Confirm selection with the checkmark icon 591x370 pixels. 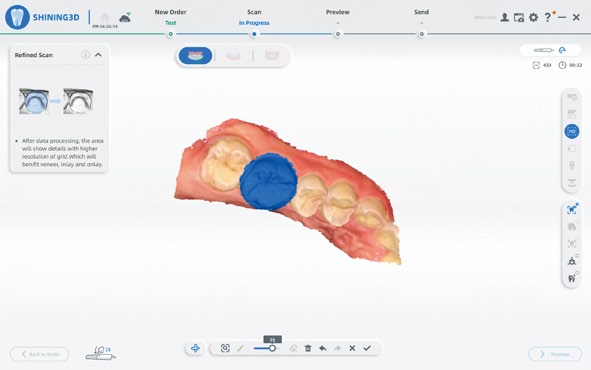[367, 348]
